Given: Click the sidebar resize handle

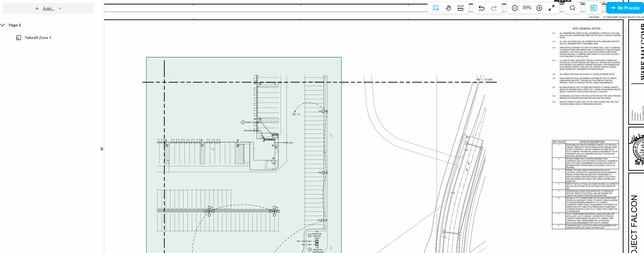Looking at the screenshot, I should click(102, 149).
